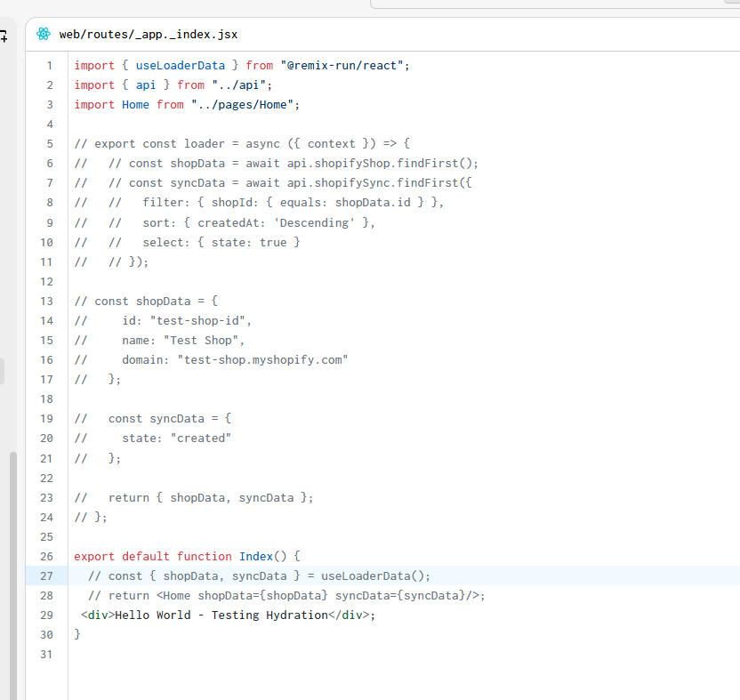Click the commented 'useLoaderData()' call on line 27
The width and height of the screenshot is (740, 700).
(x=373, y=576)
